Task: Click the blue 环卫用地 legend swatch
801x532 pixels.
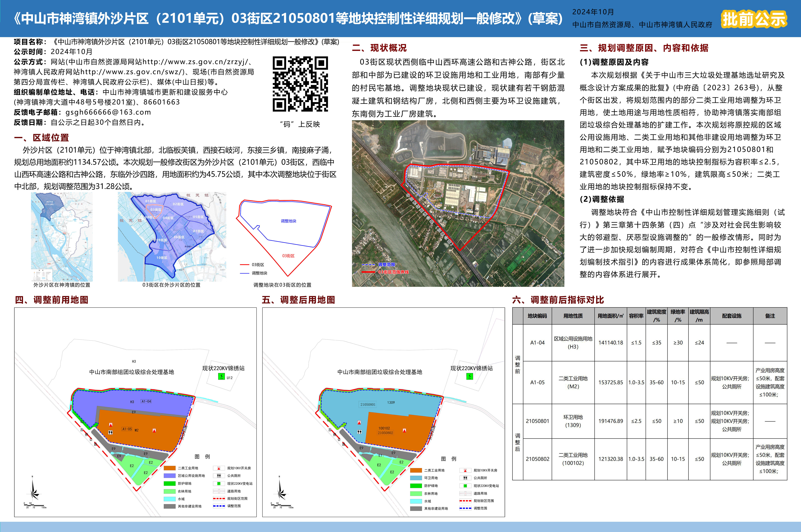Action: tap(416, 478)
